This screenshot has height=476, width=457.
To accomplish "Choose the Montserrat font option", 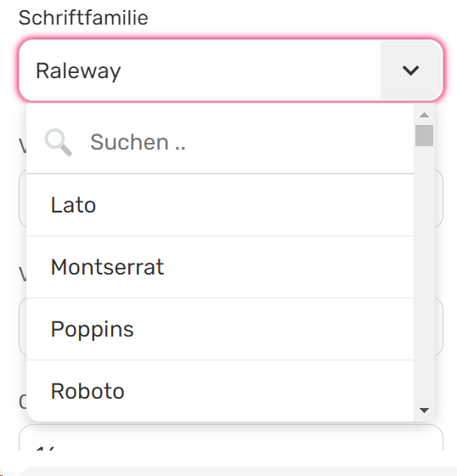I will coord(220,267).
